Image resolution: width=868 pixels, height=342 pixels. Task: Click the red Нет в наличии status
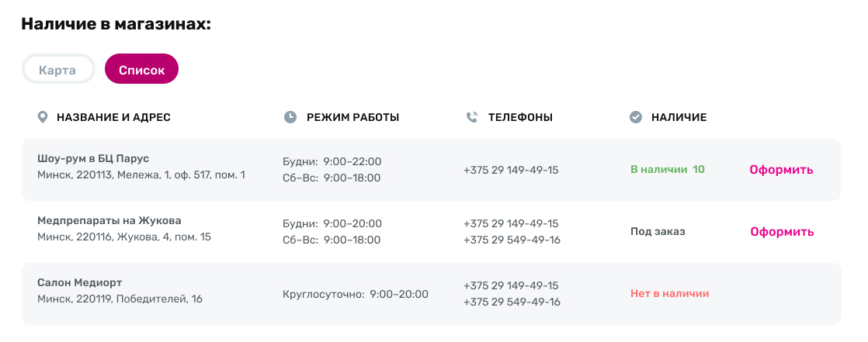tap(669, 293)
